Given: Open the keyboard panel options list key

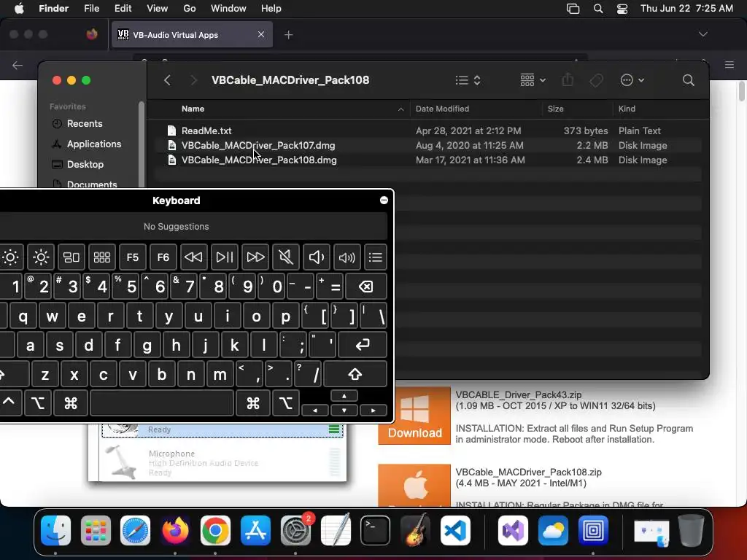Looking at the screenshot, I should [x=376, y=257].
